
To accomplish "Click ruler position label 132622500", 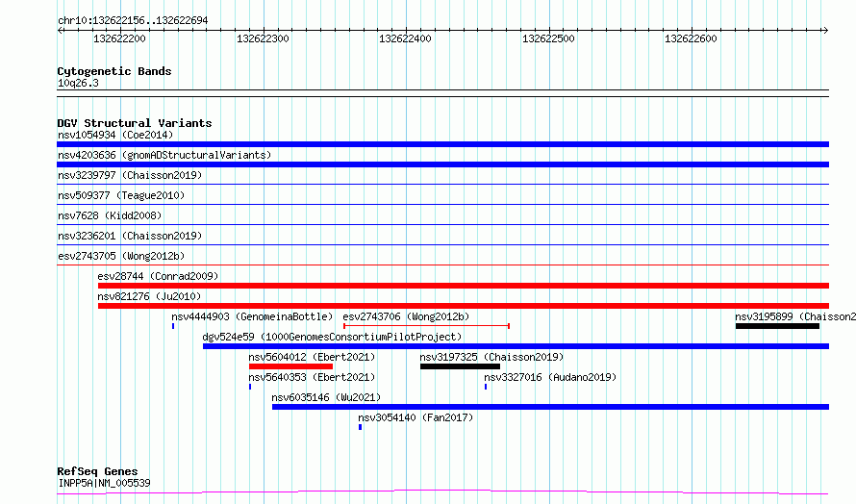I will pos(548,38).
